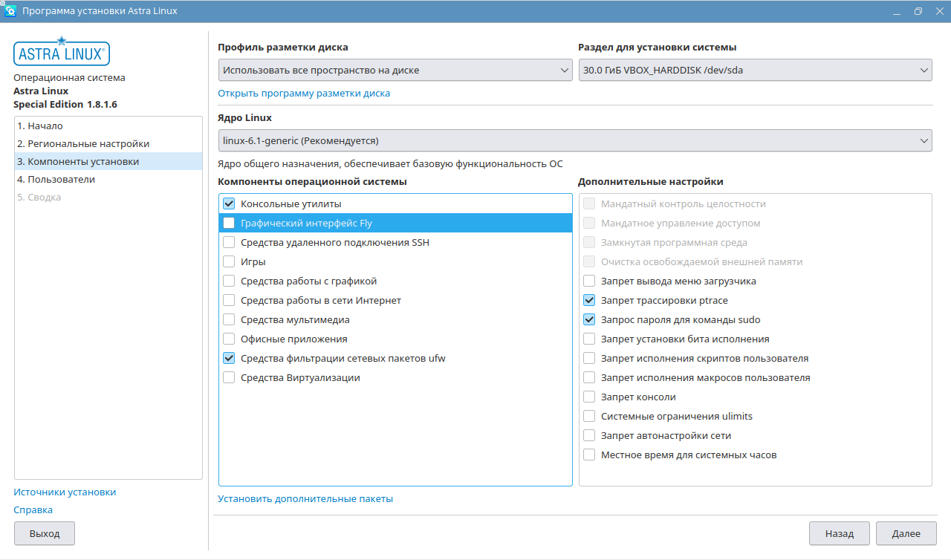Viewport: 951px width, 560px height.
Task: Enable Средства удаленного подключения SSH
Action: (229, 242)
